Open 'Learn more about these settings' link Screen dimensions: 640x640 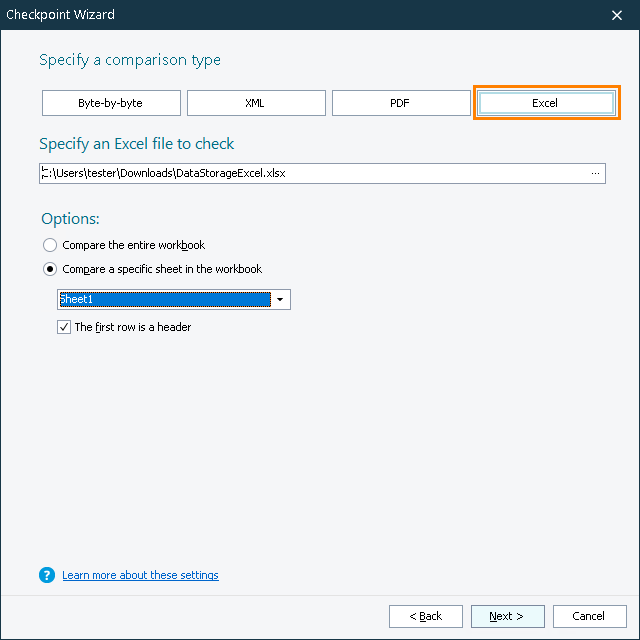pos(140,575)
